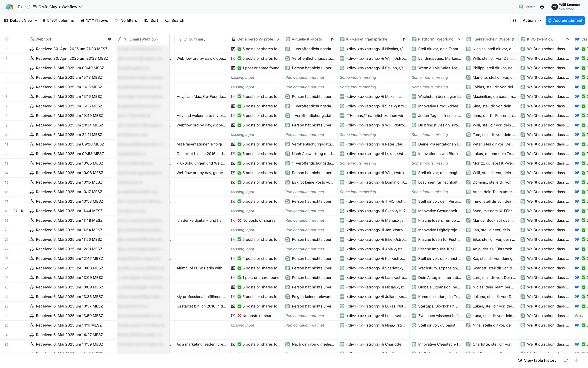
Task: Open the 54/61 columns menu
Action: tap(58, 20)
